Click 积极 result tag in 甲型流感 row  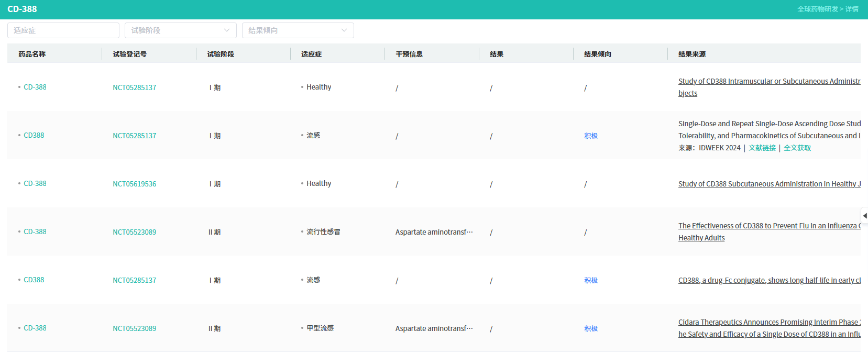[x=590, y=328]
